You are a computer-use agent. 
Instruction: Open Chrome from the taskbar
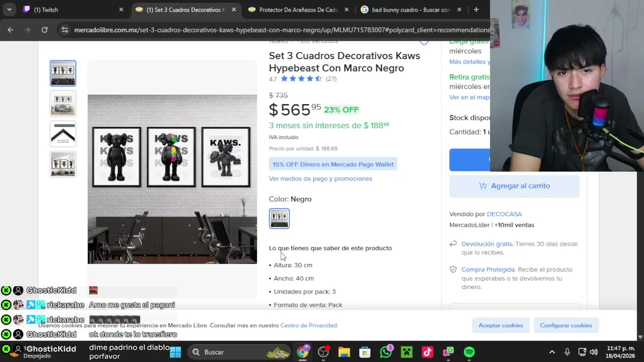[302, 352]
